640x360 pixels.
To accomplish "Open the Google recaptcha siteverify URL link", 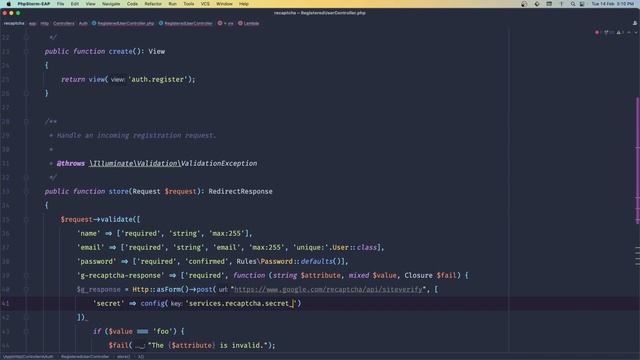I will (x=328, y=289).
